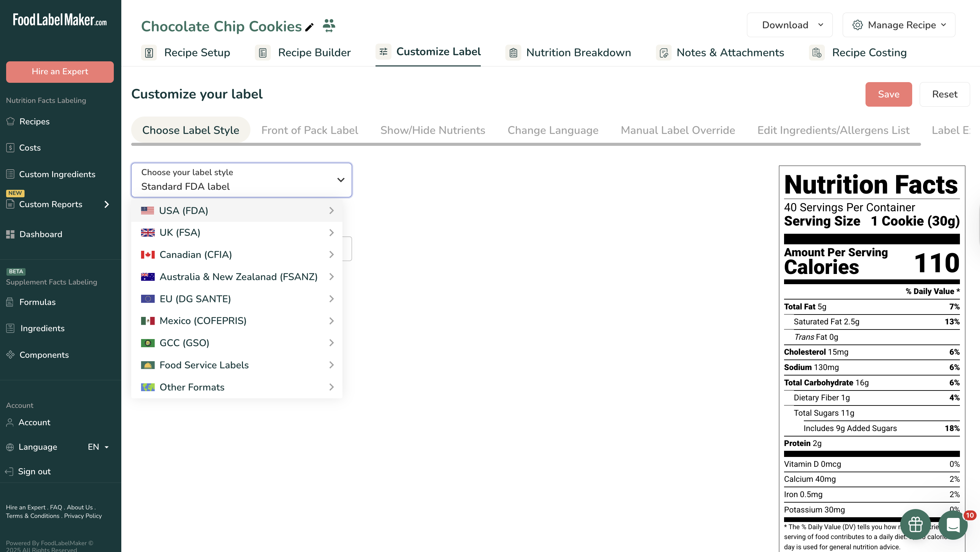Click the Recipe Costing tab icon
This screenshot has width=980, height=552.
pos(816,52)
